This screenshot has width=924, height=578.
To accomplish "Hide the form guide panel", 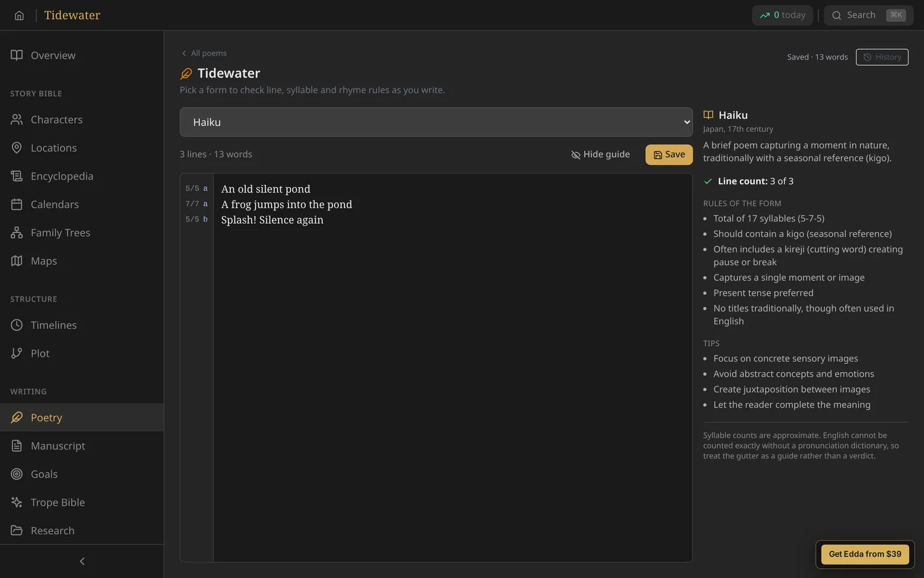I will [601, 154].
